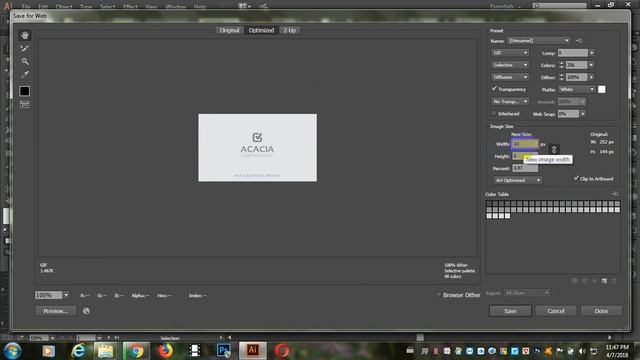640x360 pixels.
Task: Open the Optimize preset flyout menu icon
Action: click(579, 40)
